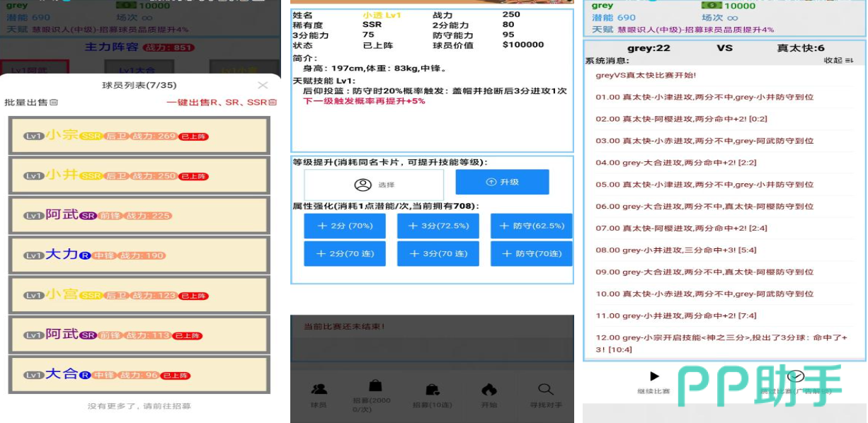This screenshot has height=423, width=868.
Task: Select player 小宗 SSR 后卫 card
Action: [139, 136]
